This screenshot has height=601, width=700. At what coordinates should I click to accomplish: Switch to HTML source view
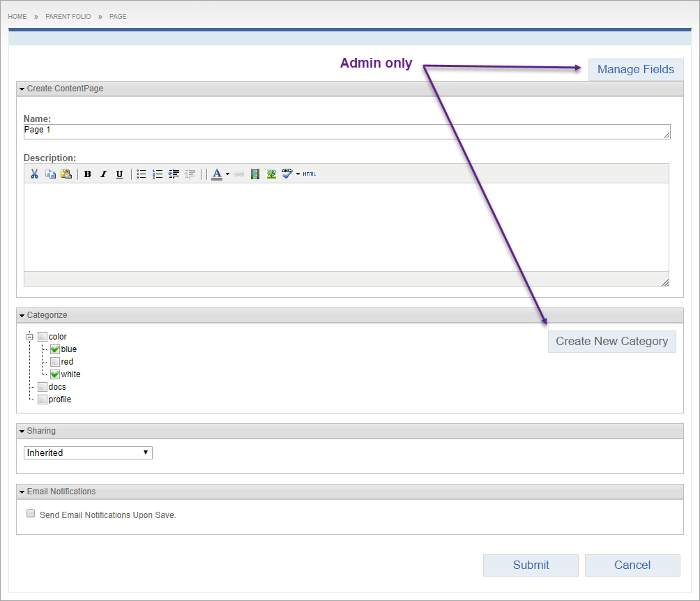(309, 174)
